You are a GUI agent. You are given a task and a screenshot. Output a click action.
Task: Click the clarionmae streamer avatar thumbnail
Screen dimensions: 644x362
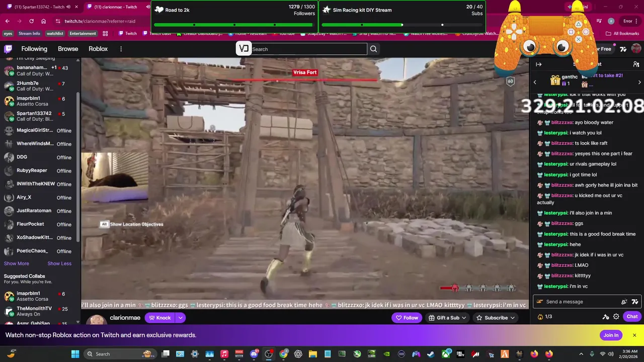(x=96, y=319)
